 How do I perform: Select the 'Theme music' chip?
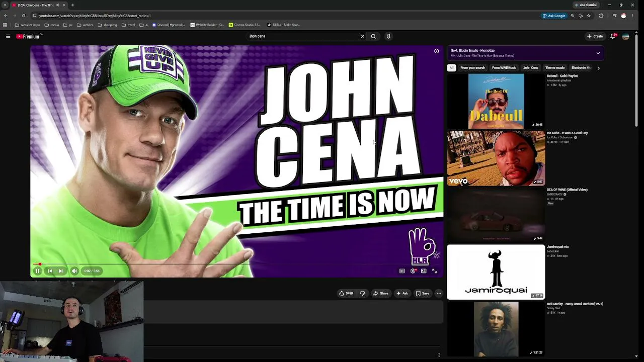click(x=555, y=68)
